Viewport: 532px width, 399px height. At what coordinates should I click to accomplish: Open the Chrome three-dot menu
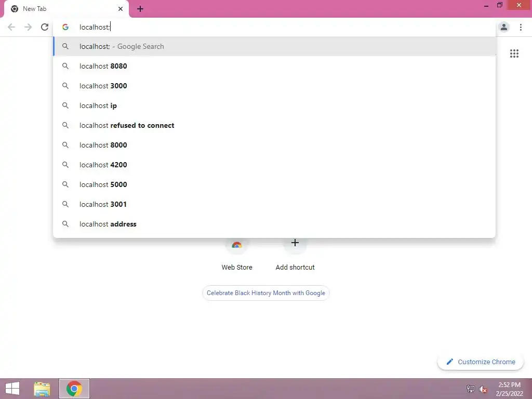pos(521,27)
